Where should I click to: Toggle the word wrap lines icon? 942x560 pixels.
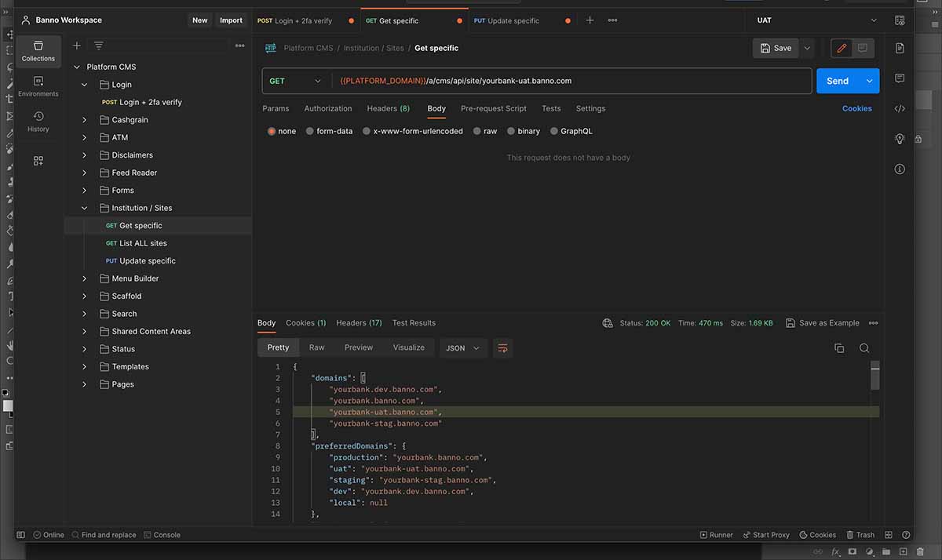pyautogui.click(x=502, y=348)
